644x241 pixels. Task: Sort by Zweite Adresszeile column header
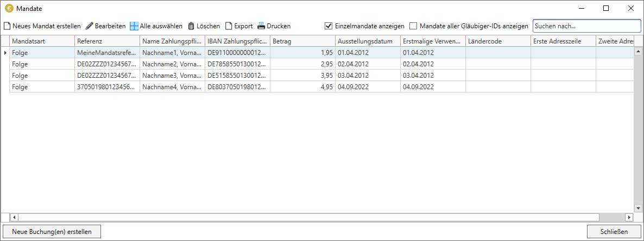[x=615, y=41]
